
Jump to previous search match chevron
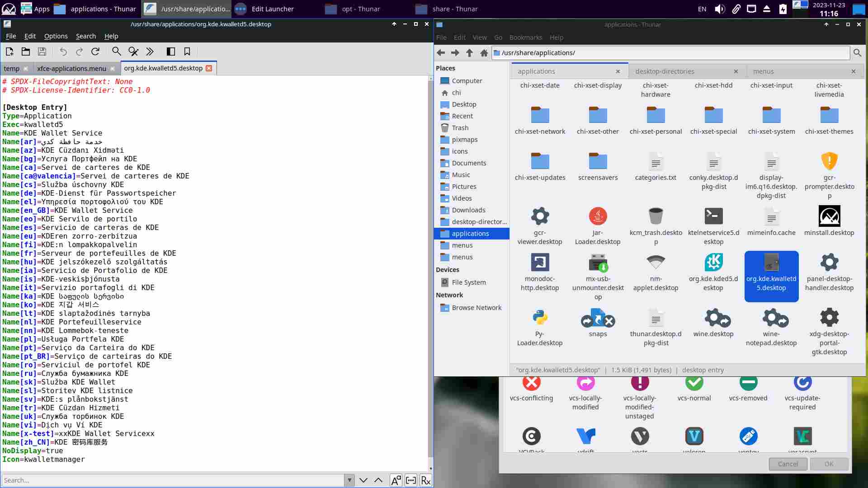pos(378,480)
